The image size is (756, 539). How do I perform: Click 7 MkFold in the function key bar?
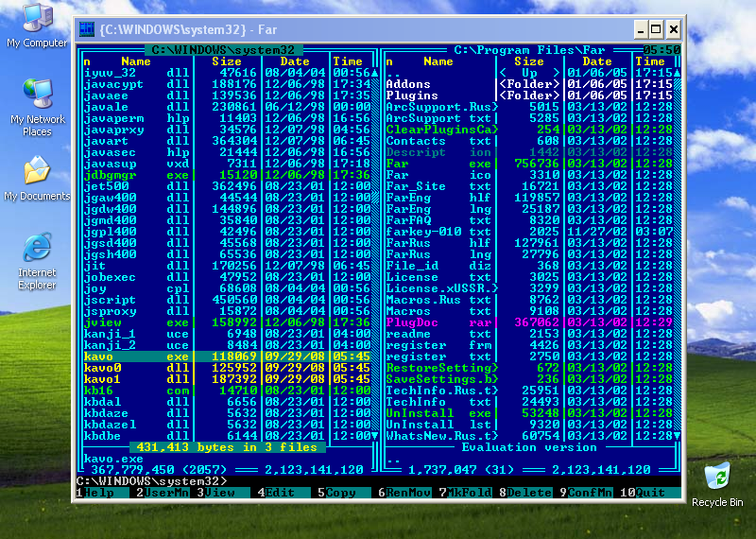tap(465, 493)
